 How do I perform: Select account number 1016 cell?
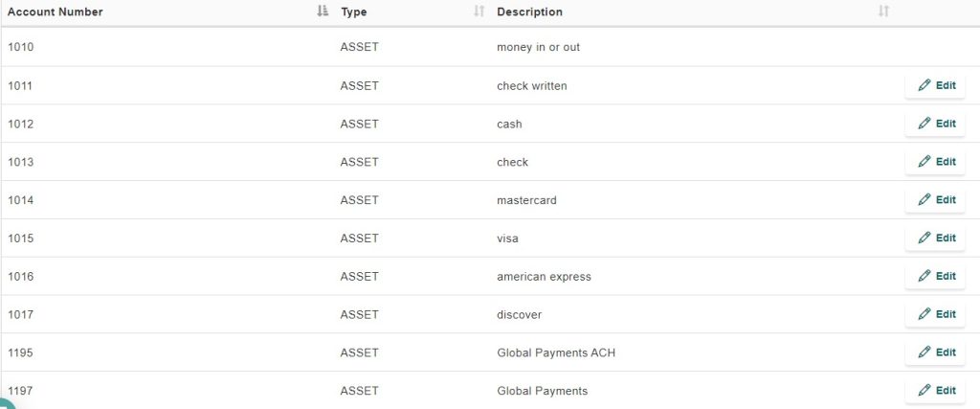pos(21,277)
